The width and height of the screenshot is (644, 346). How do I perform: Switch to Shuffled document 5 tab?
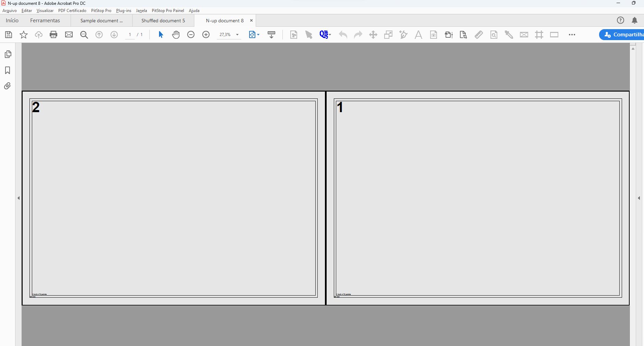click(x=163, y=21)
